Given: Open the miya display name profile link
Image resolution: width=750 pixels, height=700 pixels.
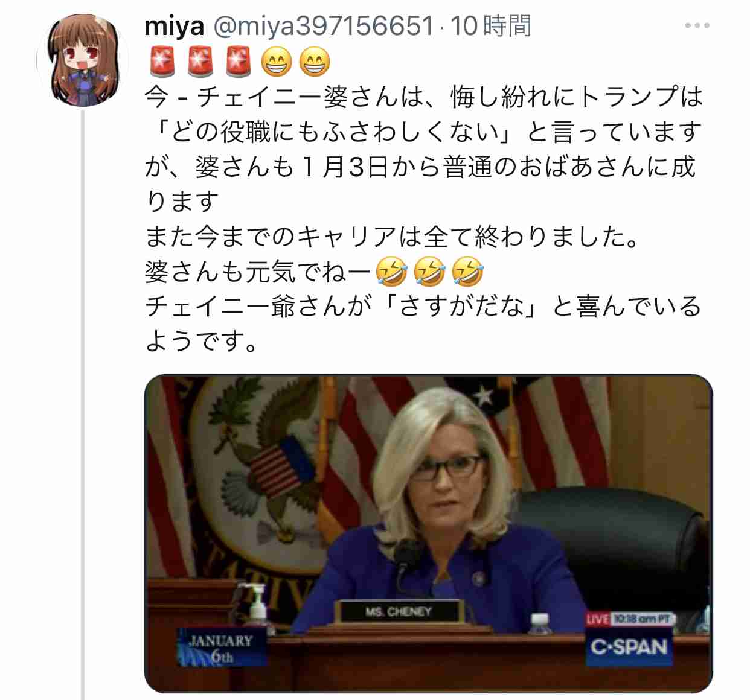Looking at the screenshot, I should (175, 26).
